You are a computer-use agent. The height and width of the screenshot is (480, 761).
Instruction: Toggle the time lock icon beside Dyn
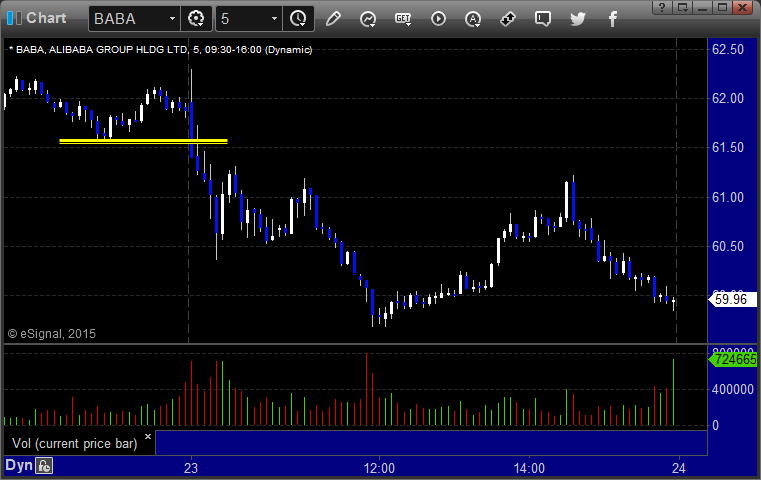click(44, 466)
